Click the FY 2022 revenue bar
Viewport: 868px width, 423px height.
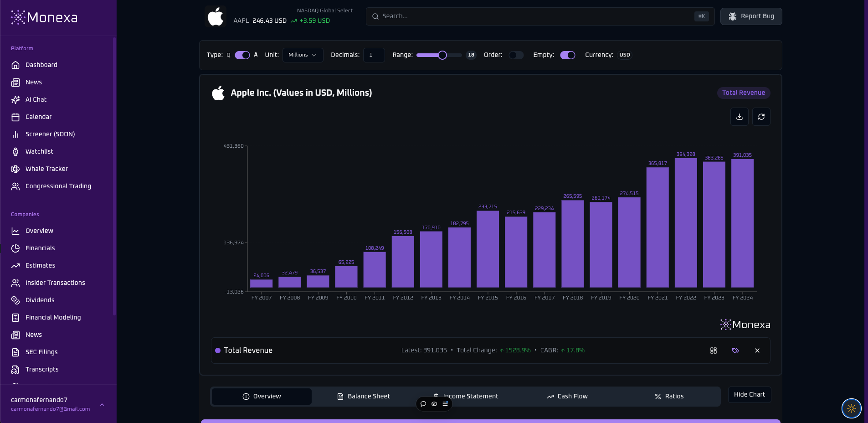686,223
